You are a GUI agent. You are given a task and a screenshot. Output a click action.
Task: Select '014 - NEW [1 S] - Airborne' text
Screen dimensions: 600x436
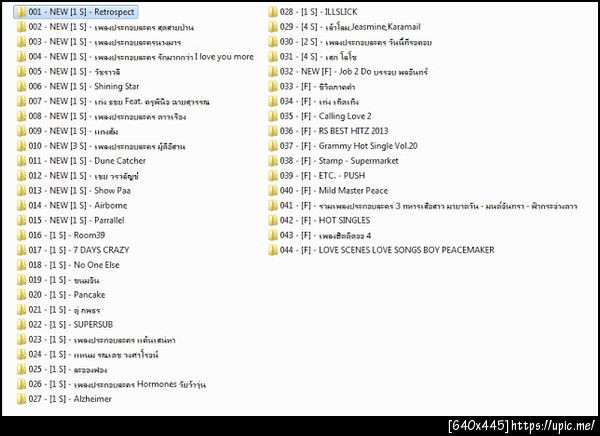coord(78,206)
